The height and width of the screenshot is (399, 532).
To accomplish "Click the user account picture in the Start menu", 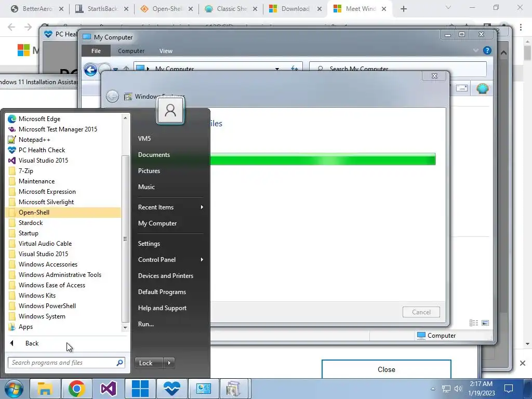I will pos(170,110).
